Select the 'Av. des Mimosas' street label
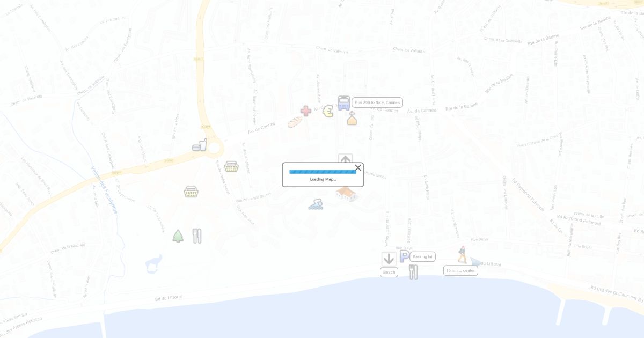The height and width of the screenshot is (338, 644). coord(455,224)
